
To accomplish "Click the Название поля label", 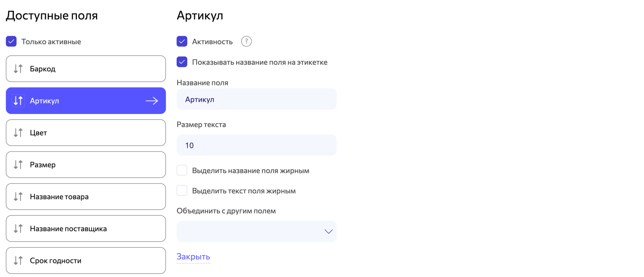I will click(202, 83).
